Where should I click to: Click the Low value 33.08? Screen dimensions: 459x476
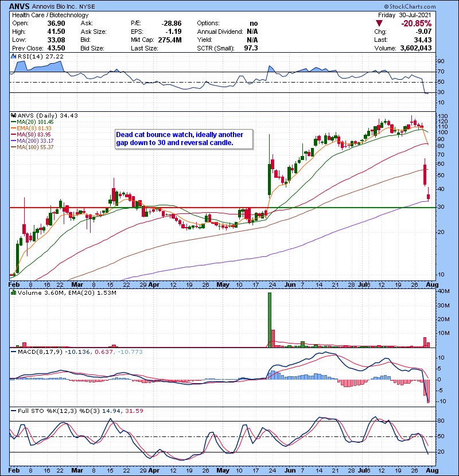[56, 40]
